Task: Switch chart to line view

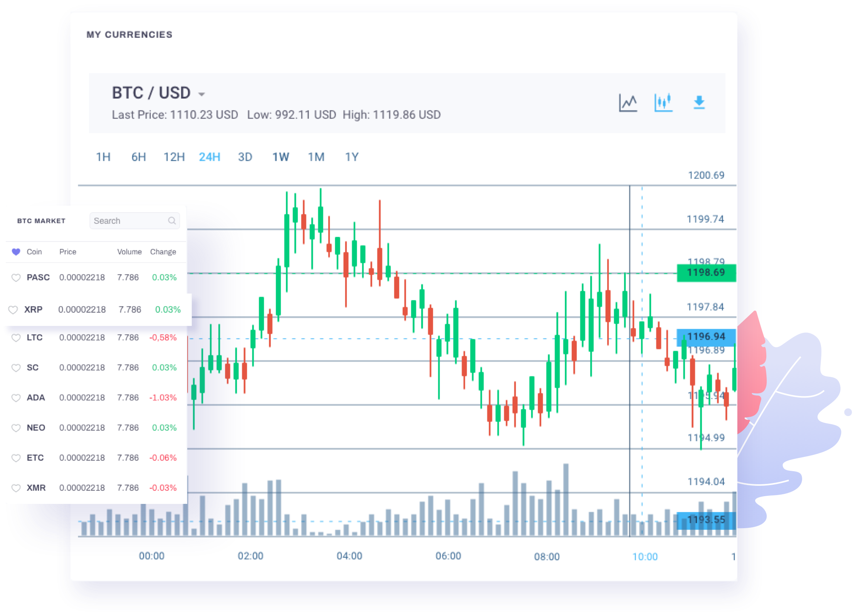Action: click(628, 102)
